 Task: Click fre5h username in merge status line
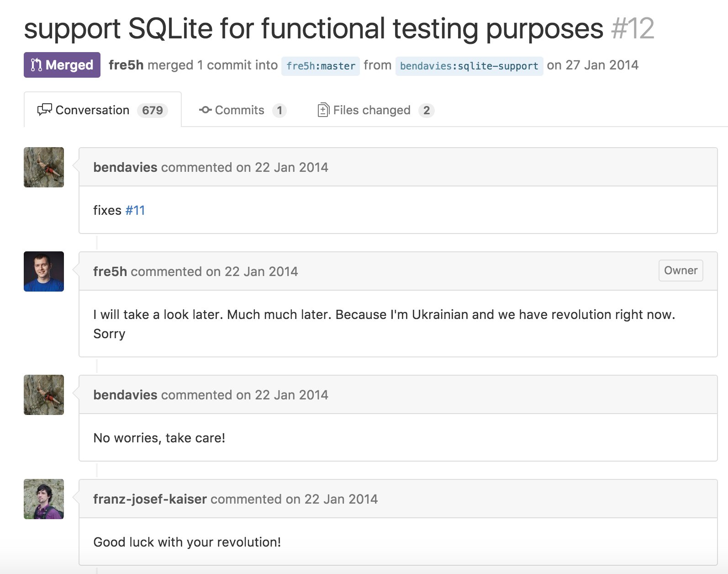126,65
